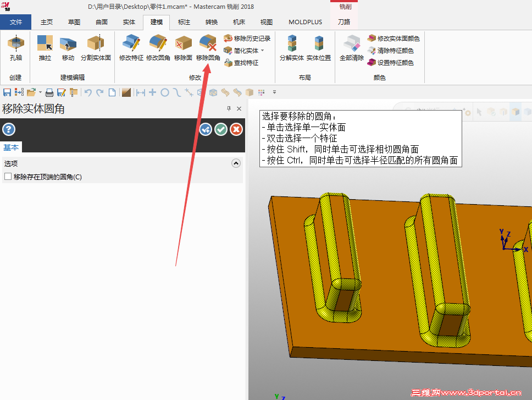
Task: Switch to the 草图 sketch tab
Action: (74, 22)
